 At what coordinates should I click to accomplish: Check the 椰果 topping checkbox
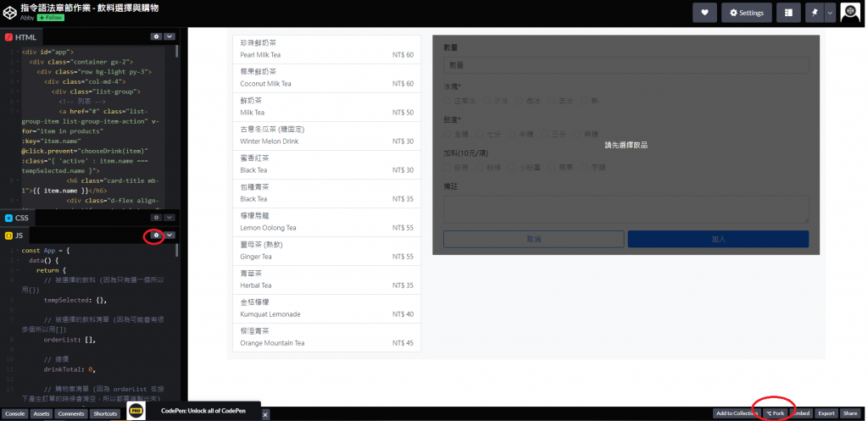(x=551, y=167)
